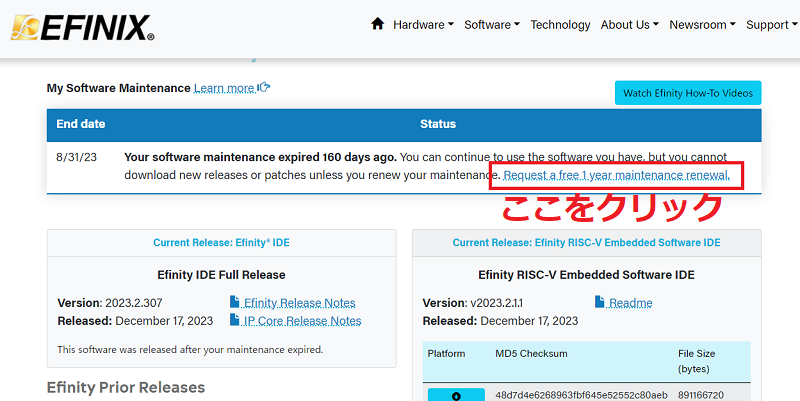The height and width of the screenshot is (401, 800).
Task: Click Watch Efinity How-To Videos button
Action: (x=688, y=93)
